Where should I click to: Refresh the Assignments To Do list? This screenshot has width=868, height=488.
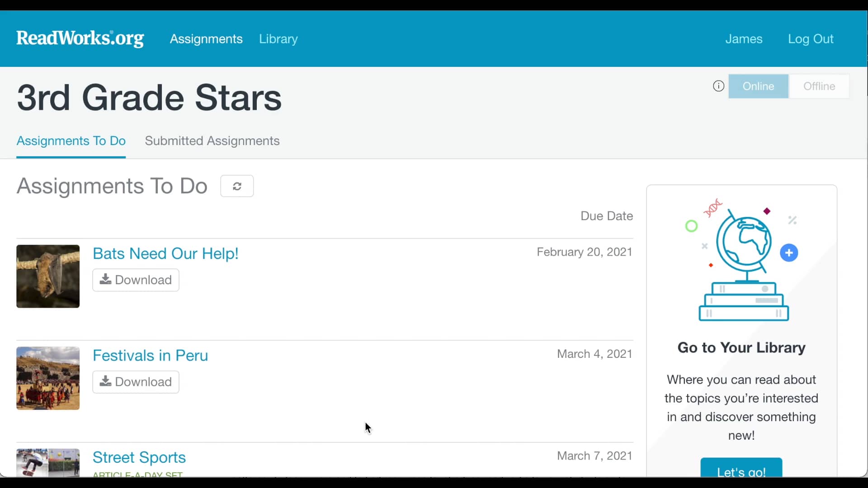pyautogui.click(x=237, y=186)
